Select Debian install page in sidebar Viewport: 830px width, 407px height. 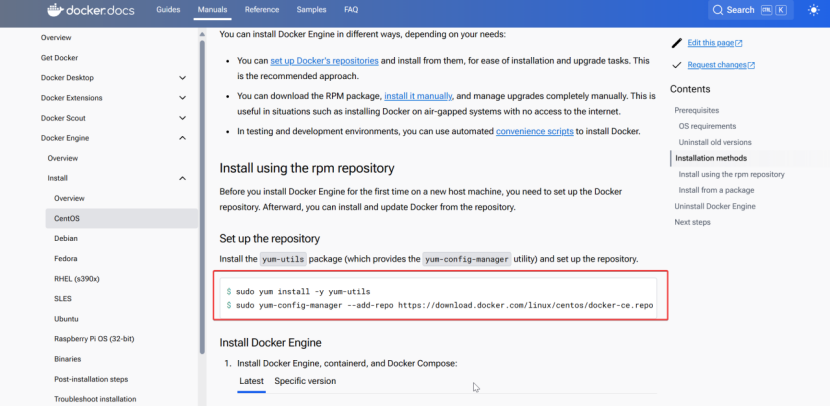click(x=66, y=238)
